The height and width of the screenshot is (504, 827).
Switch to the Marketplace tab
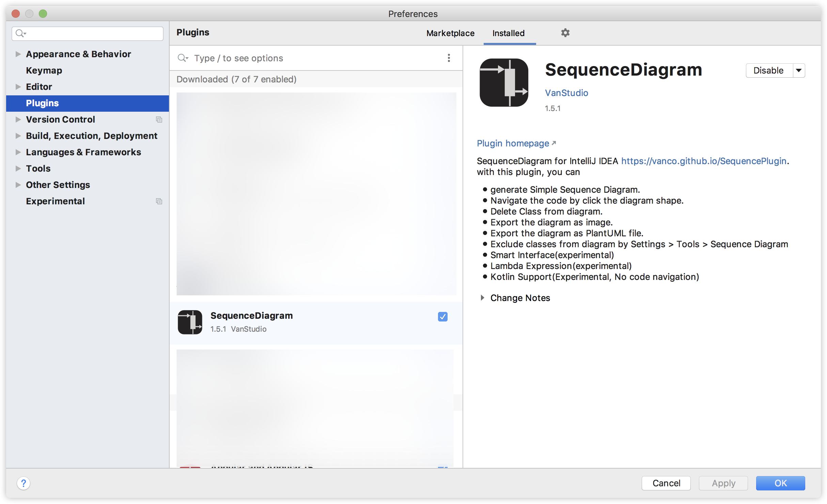450,33
